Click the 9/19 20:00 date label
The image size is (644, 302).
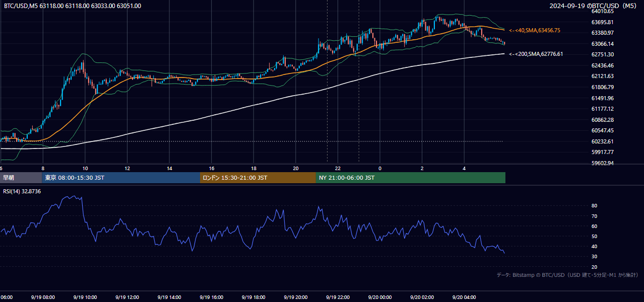coord(296,297)
